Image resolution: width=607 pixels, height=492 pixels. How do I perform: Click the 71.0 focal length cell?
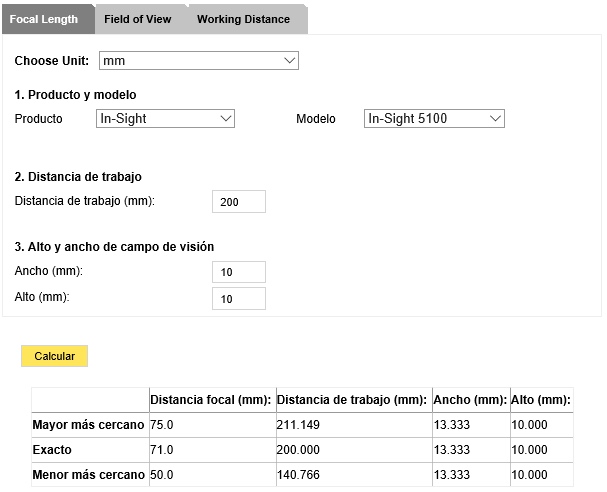click(162, 450)
